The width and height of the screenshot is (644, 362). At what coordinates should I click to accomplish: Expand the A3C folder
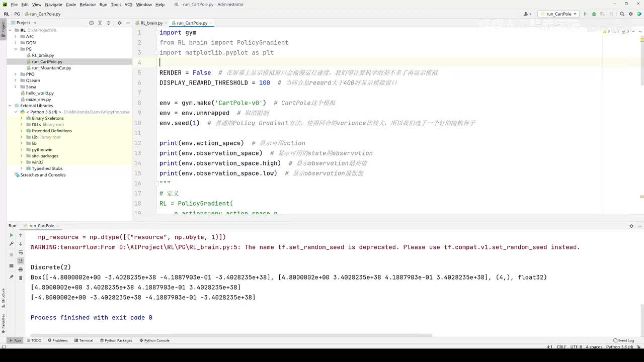click(16, 37)
